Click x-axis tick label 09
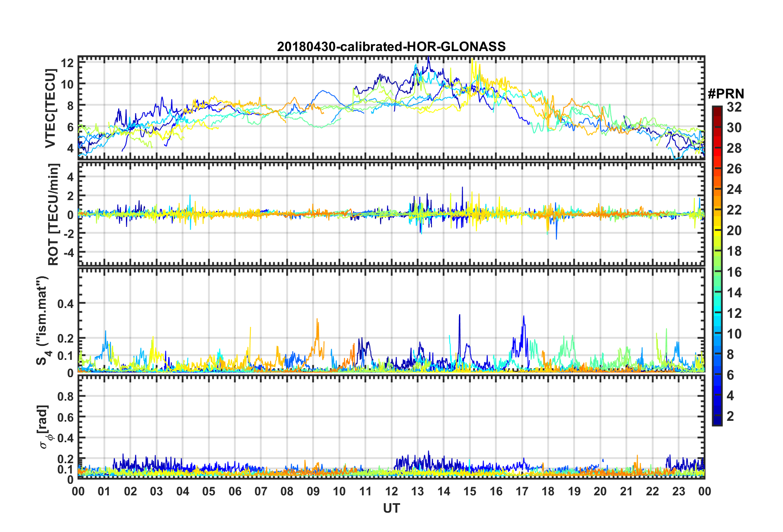The image size is (783, 532). [x=313, y=492]
